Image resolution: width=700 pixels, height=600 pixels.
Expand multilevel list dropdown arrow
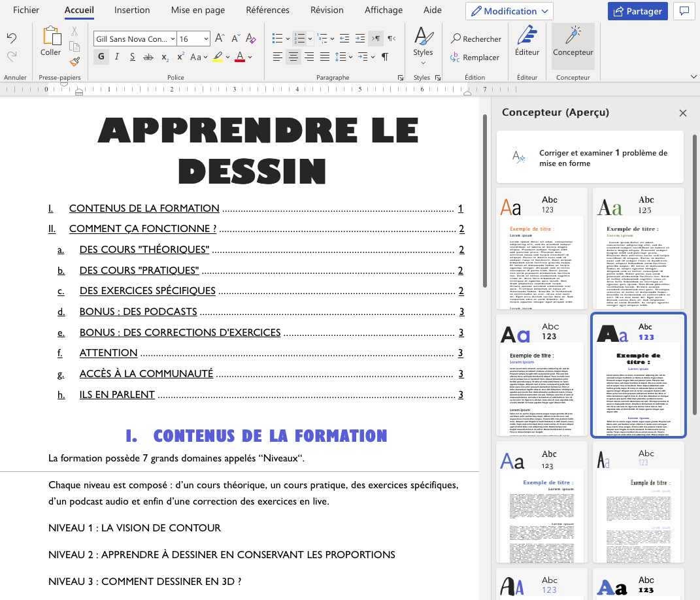tap(333, 39)
